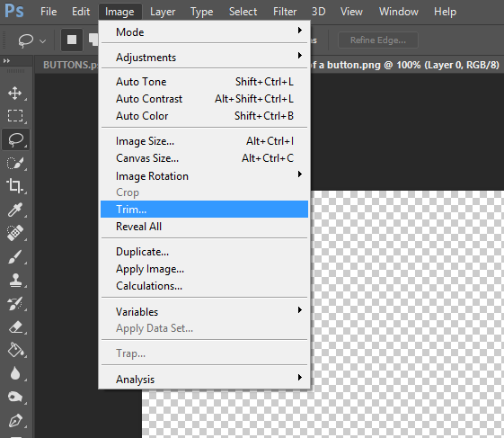Image resolution: width=504 pixels, height=438 pixels.
Task: Select the Move tool
Action: tap(14, 94)
